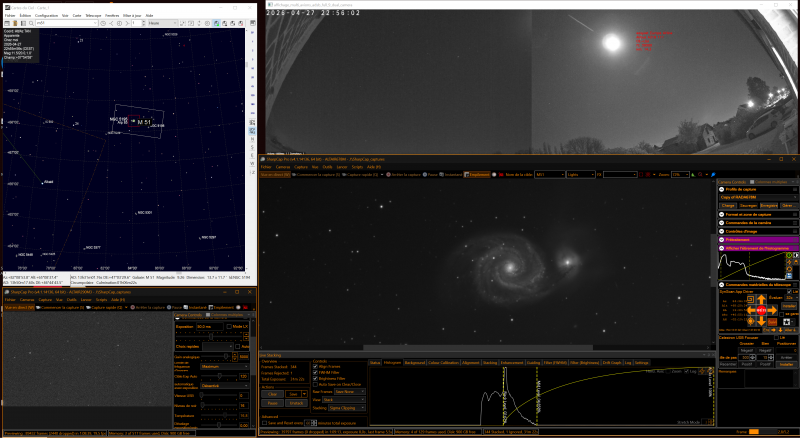Click the Charge button under capture profiles

point(728,206)
